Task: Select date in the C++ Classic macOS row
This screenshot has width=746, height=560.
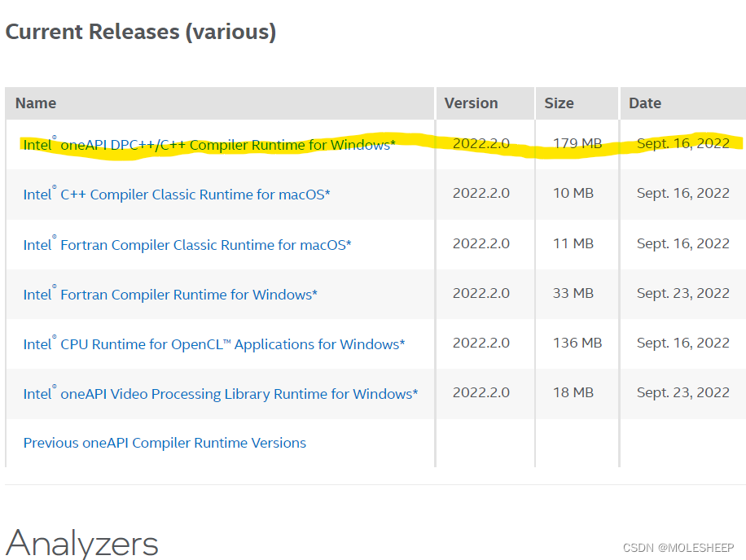Action: (x=682, y=193)
